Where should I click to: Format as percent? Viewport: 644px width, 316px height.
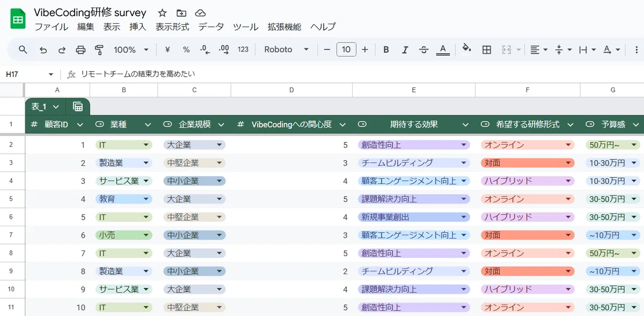(x=186, y=49)
